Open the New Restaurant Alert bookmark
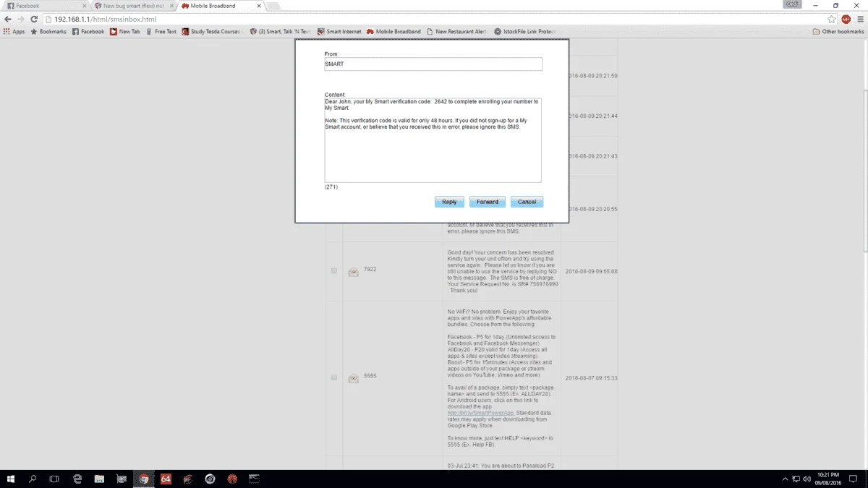 click(x=456, y=32)
